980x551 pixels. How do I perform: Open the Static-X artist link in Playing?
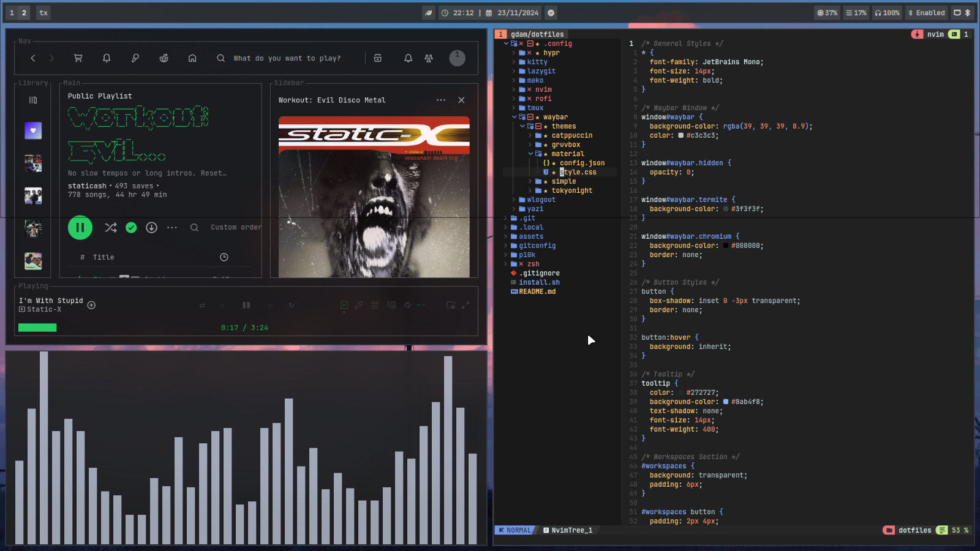44,309
